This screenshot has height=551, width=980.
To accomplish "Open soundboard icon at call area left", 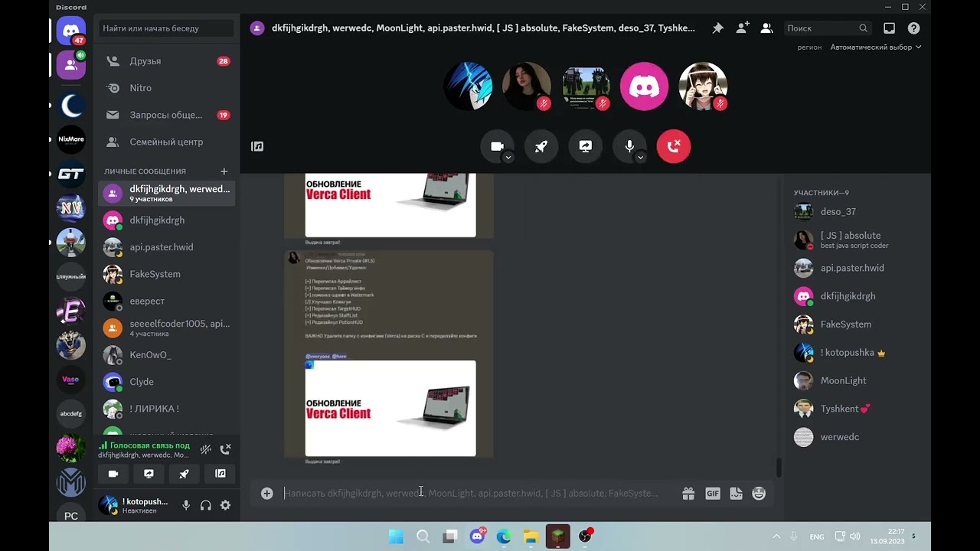I will 257,146.
